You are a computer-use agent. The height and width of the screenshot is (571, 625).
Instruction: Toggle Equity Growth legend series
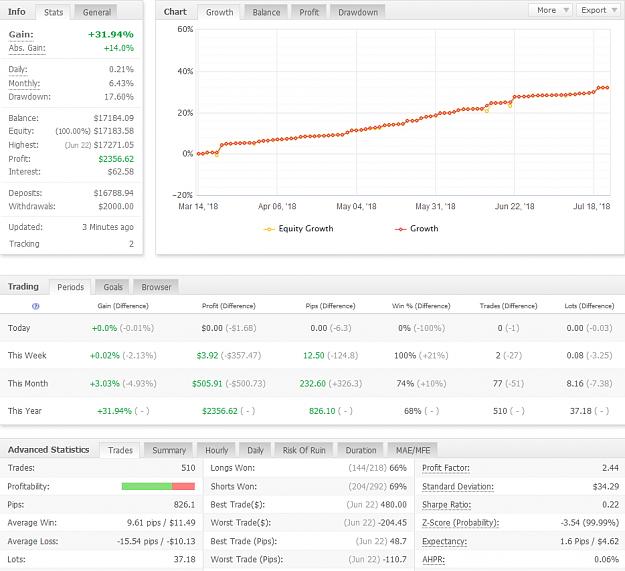coord(298,229)
